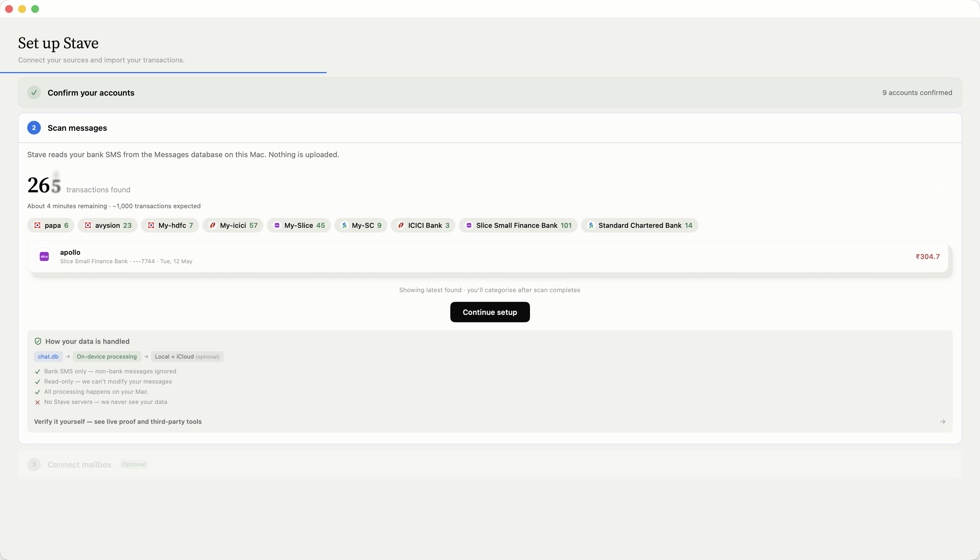Collapse the Scan messages step header
980x560 pixels.
[490, 128]
